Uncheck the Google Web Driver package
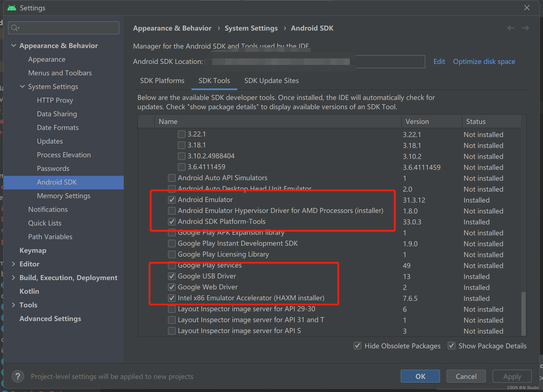Viewport: 543px width, 392px height. pos(172,287)
